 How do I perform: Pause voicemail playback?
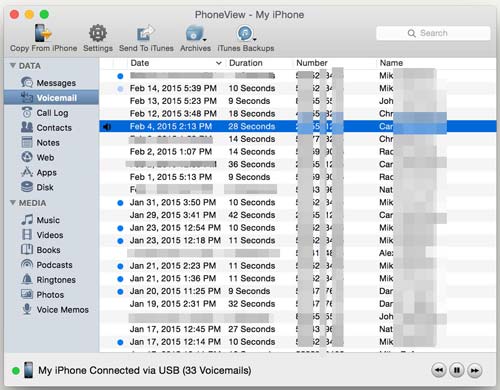[457, 370]
